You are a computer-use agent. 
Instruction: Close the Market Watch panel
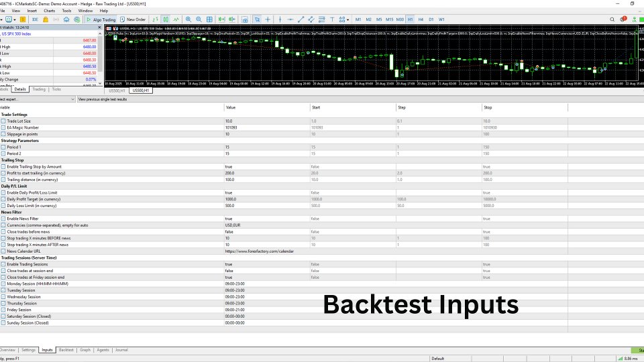[x=99, y=27]
